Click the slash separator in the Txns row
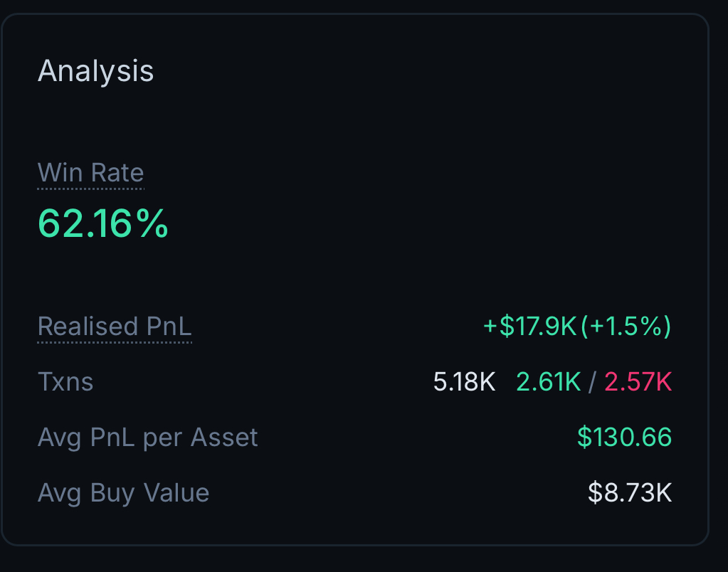This screenshot has height=572, width=728. coord(593,381)
